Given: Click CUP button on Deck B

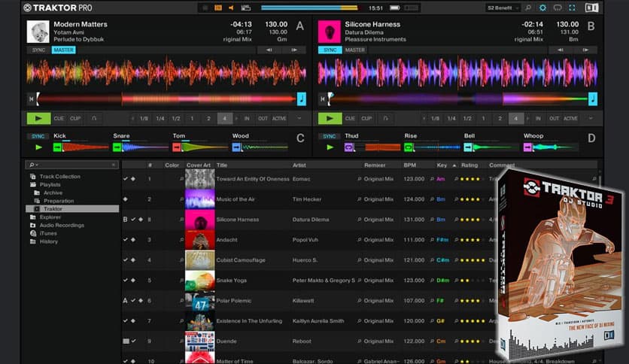Looking at the screenshot, I should pos(366,118).
